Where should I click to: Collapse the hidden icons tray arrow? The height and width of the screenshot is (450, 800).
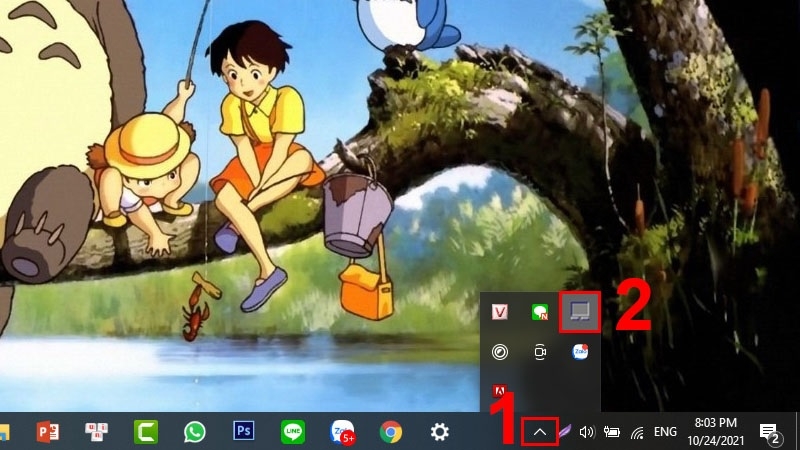click(540, 432)
